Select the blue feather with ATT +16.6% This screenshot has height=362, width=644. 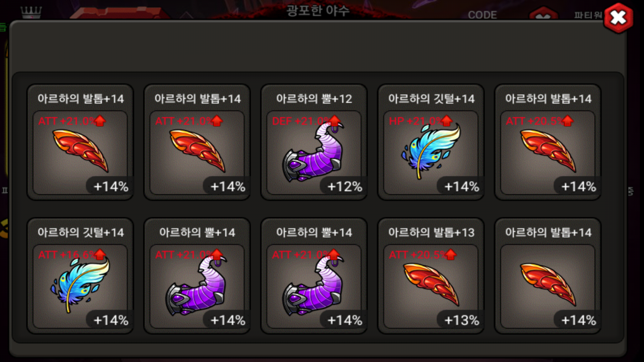coord(80,276)
